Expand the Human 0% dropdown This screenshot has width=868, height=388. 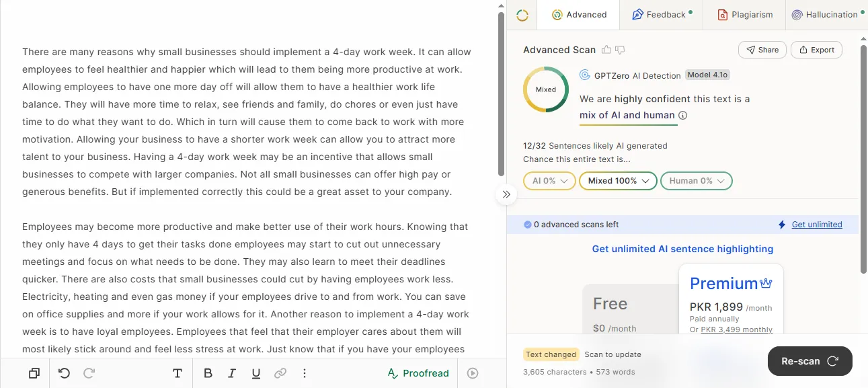[x=696, y=181]
